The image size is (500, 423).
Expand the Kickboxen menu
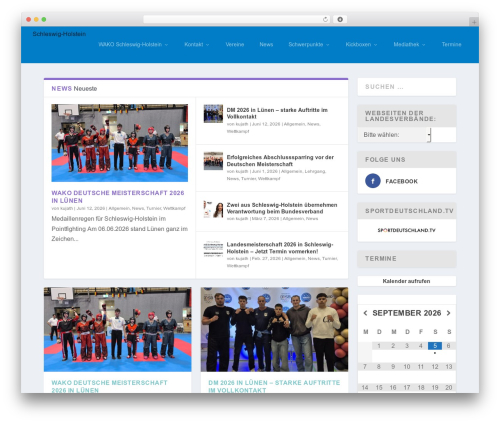(x=361, y=44)
